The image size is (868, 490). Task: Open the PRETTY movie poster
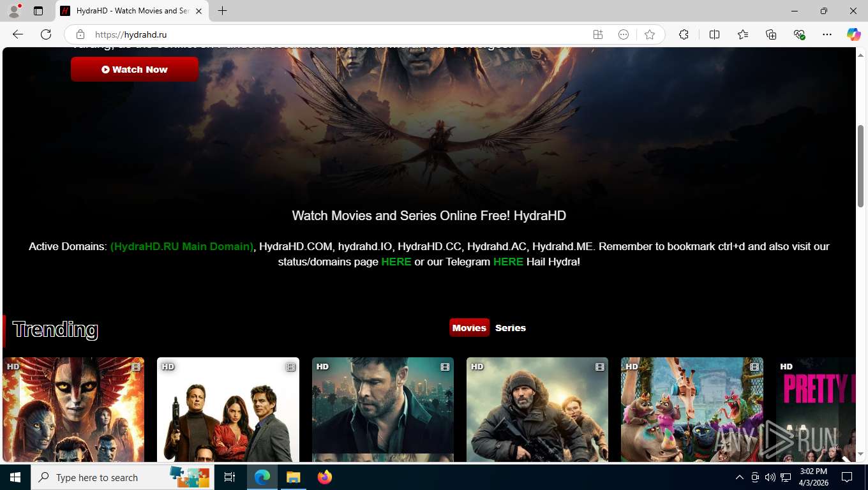(x=816, y=410)
